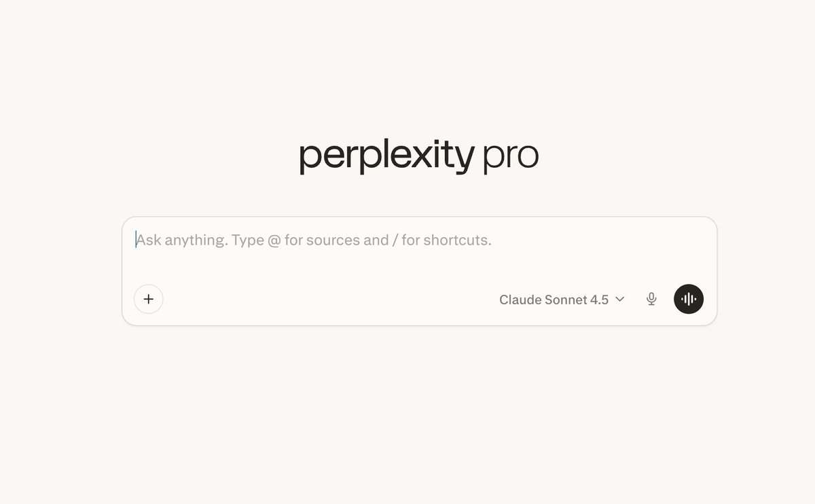
Task: Add files using the circular plus icon
Action: pos(149,299)
